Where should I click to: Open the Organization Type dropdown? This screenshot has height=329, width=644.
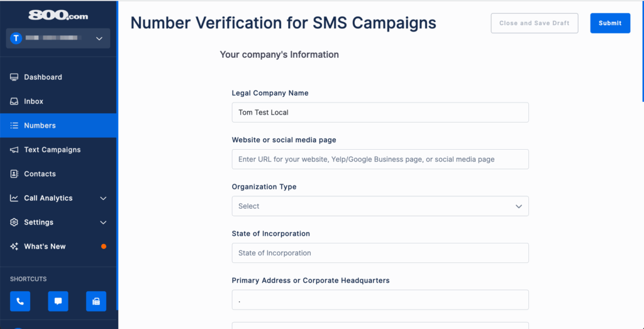[380, 206]
